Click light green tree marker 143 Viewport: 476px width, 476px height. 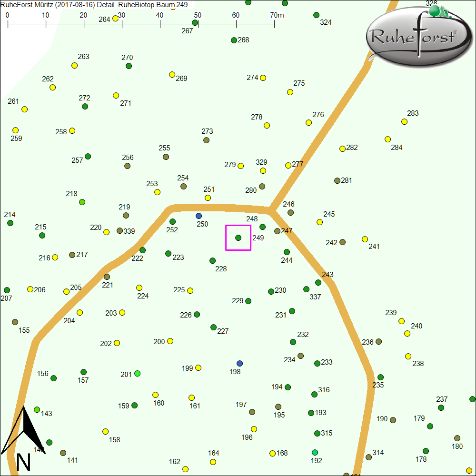(x=37, y=409)
